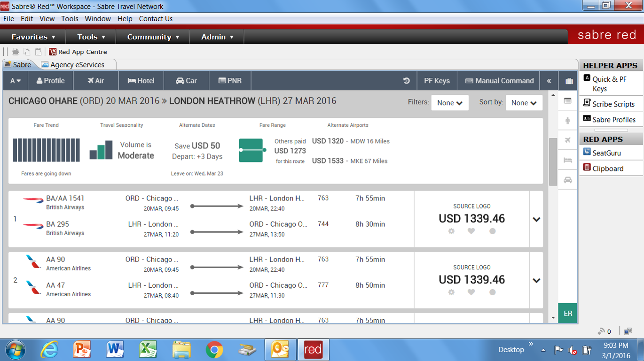Select the Sabre tab
Viewport: 644px width, 361px height.
(x=18, y=65)
